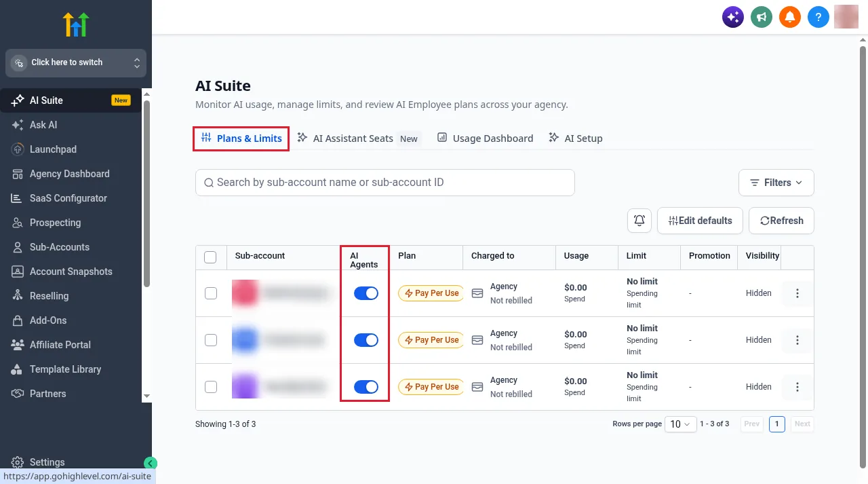Click the Usage column header

tap(576, 256)
